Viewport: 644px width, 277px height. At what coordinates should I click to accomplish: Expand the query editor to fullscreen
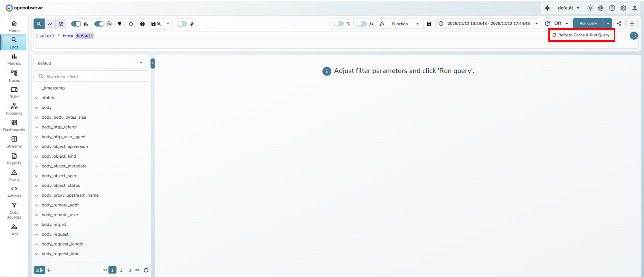[x=633, y=36]
